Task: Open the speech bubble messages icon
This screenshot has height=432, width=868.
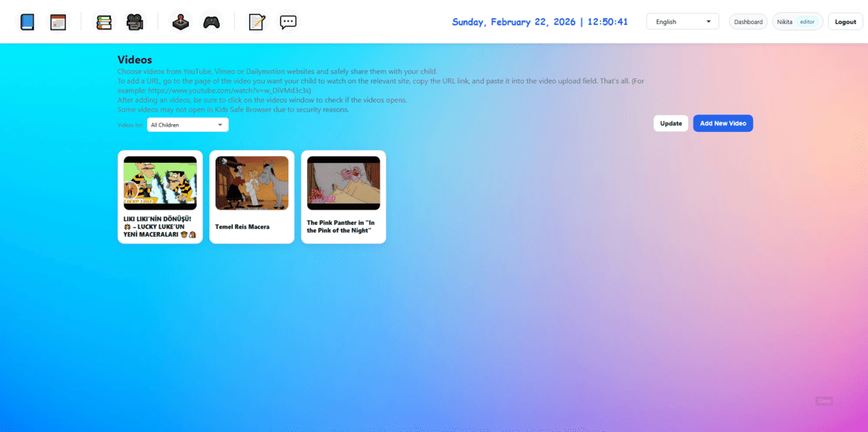Action: point(288,22)
